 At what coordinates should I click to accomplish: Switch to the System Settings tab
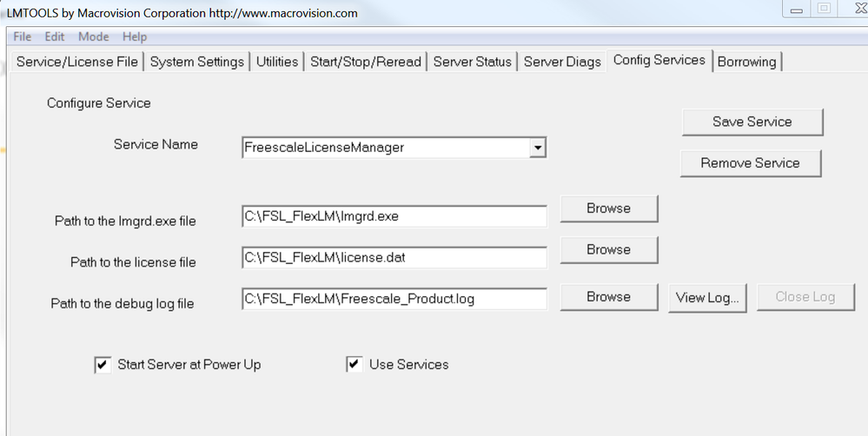(x=196, y=62)
